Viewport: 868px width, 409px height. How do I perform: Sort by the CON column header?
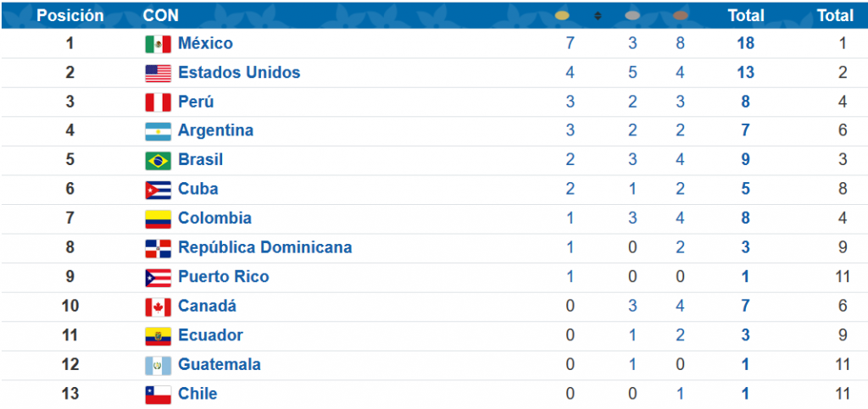tap(160, 15)
